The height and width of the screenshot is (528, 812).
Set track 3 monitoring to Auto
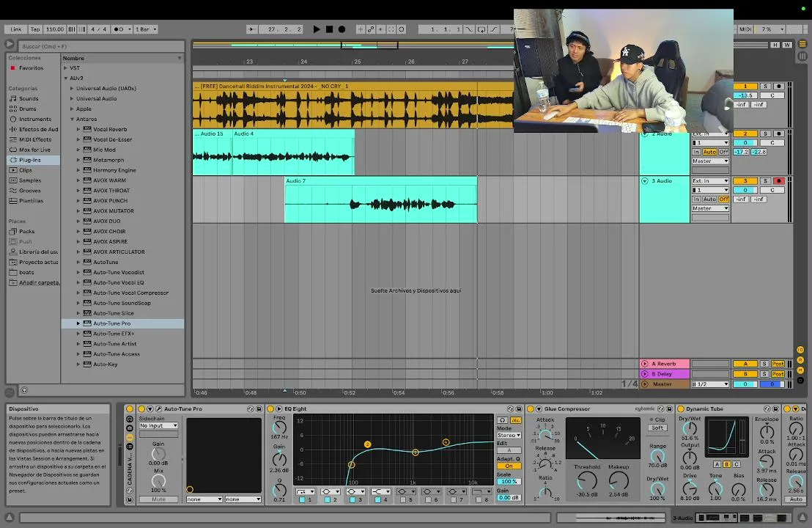point(709,199)
